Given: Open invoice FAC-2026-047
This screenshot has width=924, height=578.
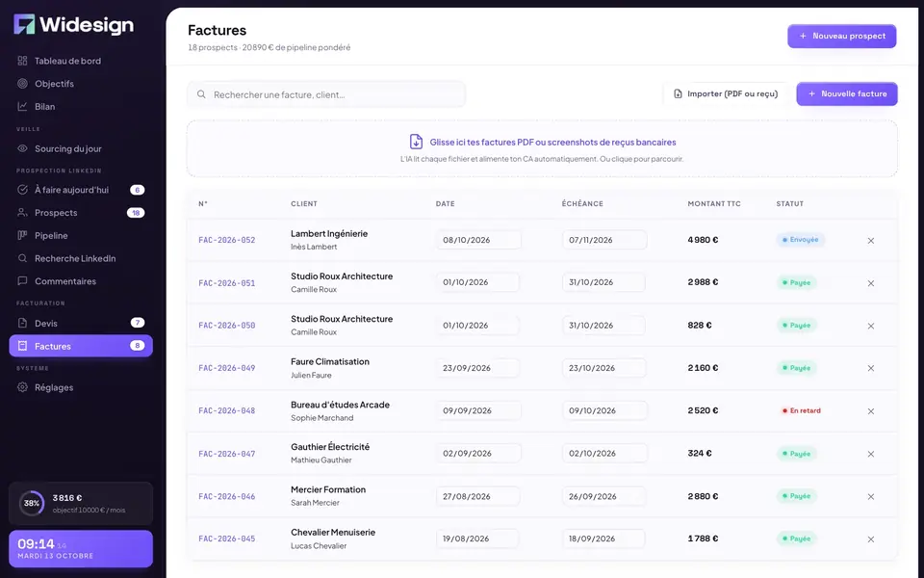Looking at the screenshot, I should (x=227, y=454).
